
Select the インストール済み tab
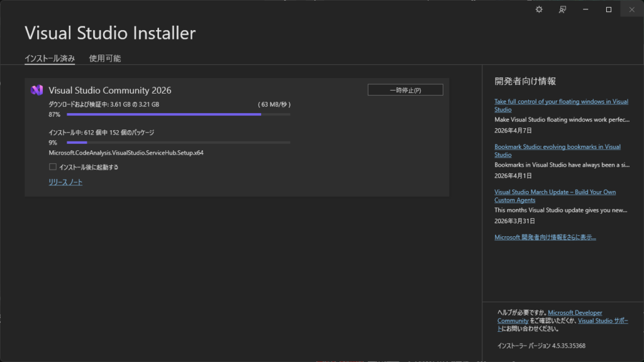(50, 58)
